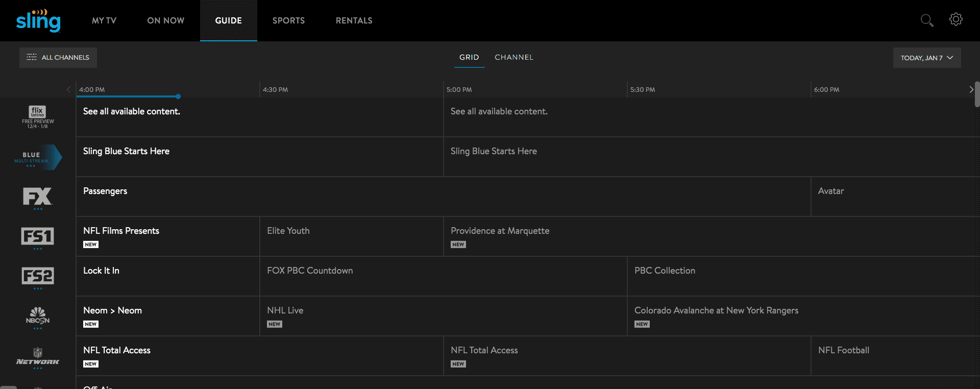Open the All Channels filter
Viewport: 980px width, 389px height.
[58, 58]
